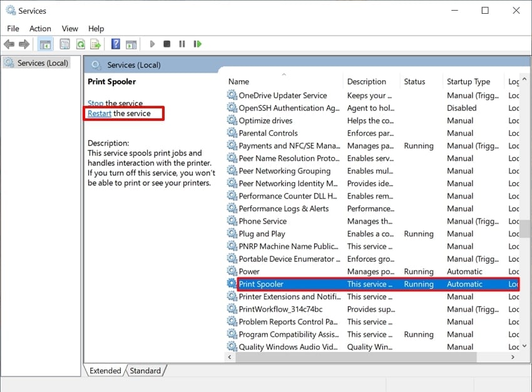The width and height of the screenshot is (532, 392).
Task: Open the View menu
Action: click(69, 28)
